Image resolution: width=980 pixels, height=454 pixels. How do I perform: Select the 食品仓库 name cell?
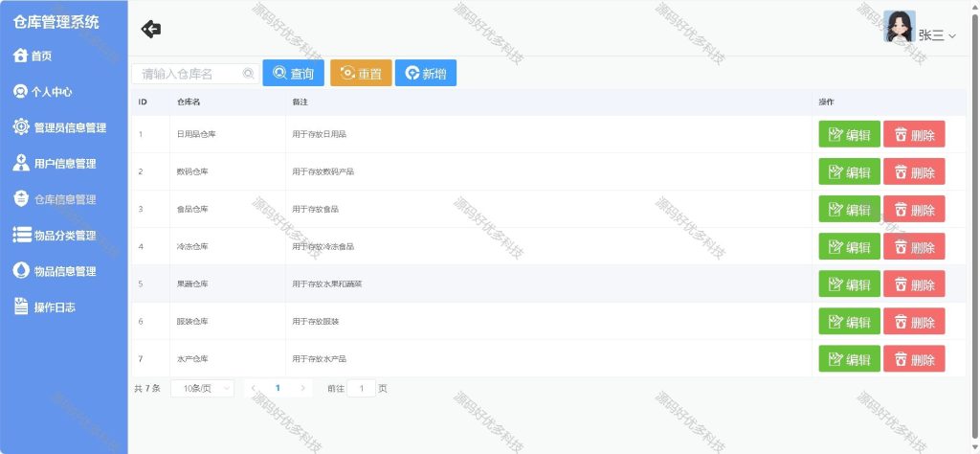tap(228, 209)
